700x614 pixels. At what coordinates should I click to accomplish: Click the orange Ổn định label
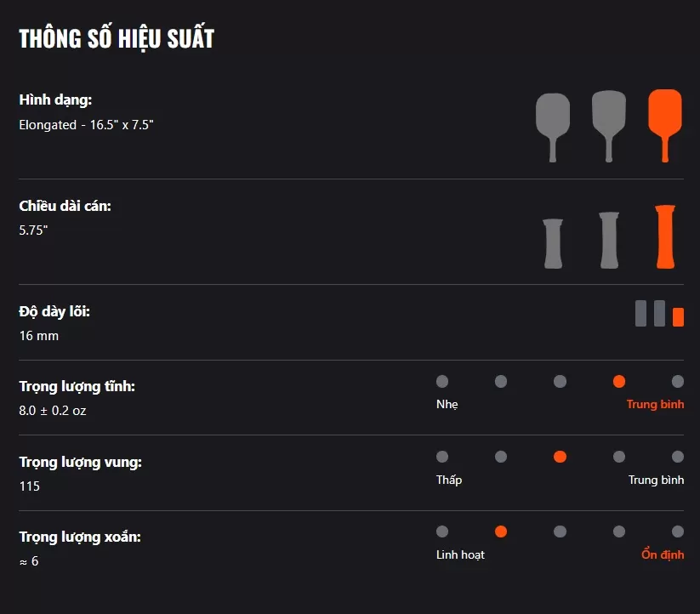(663, 554)
